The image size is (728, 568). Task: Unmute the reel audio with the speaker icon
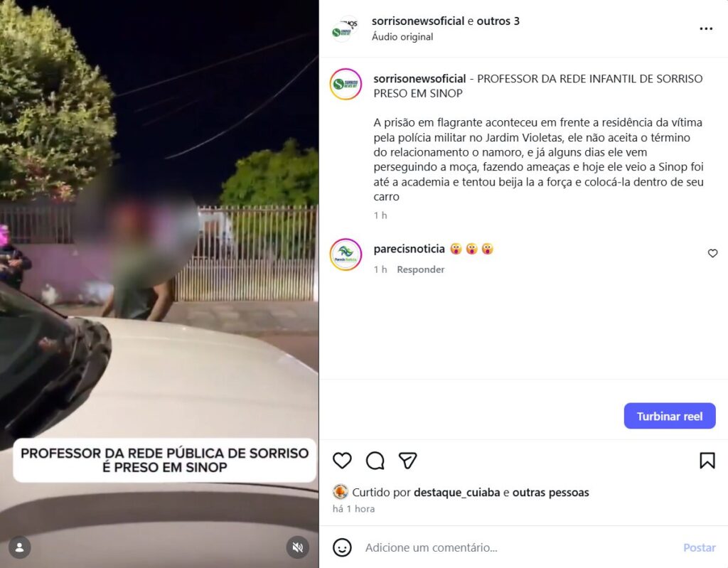298,547
